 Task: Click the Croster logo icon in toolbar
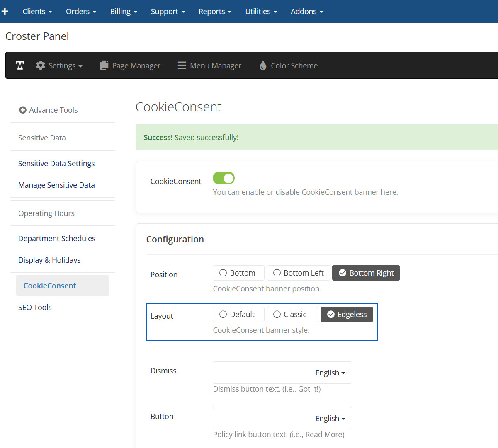pyautogui.click(x=20, y=65)
